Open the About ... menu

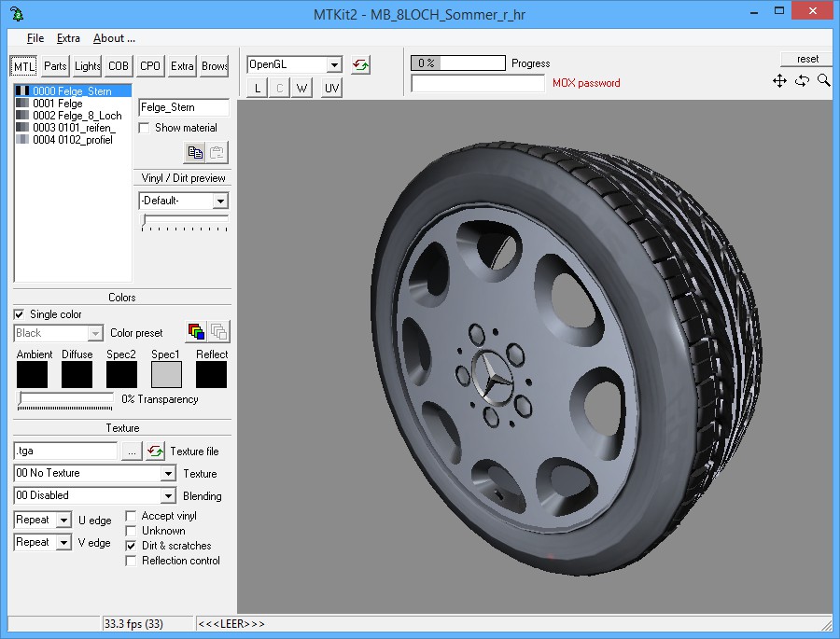click(114, 38)
